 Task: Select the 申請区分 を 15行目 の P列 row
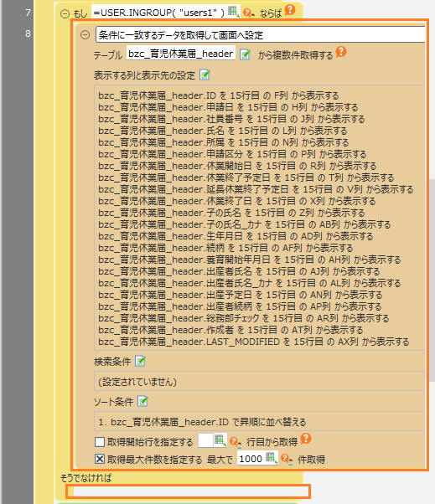[x=232, y=154]
